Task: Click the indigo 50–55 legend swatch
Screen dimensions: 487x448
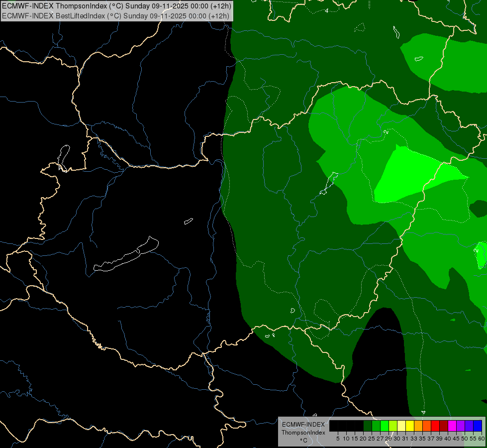Action: click(x=469, y=426)
